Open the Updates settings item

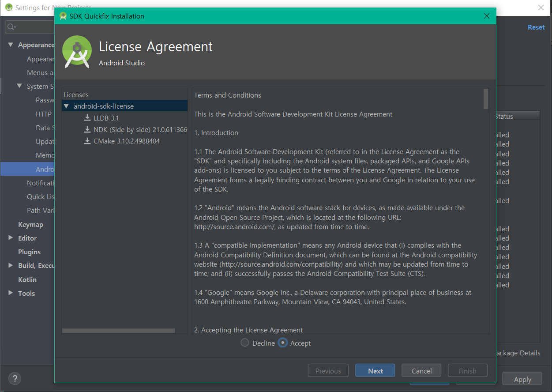pyautogui.click(x=45, y=141)
